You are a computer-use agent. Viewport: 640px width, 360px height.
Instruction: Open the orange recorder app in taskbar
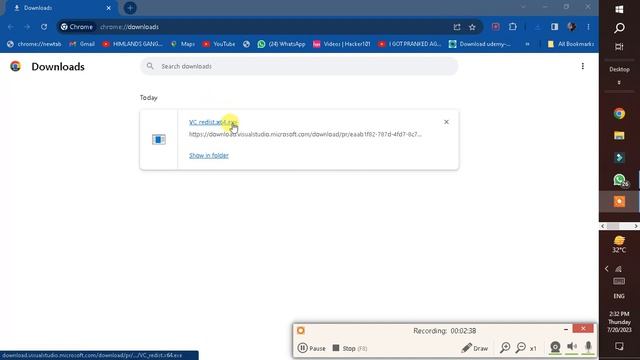click(619, 202)
